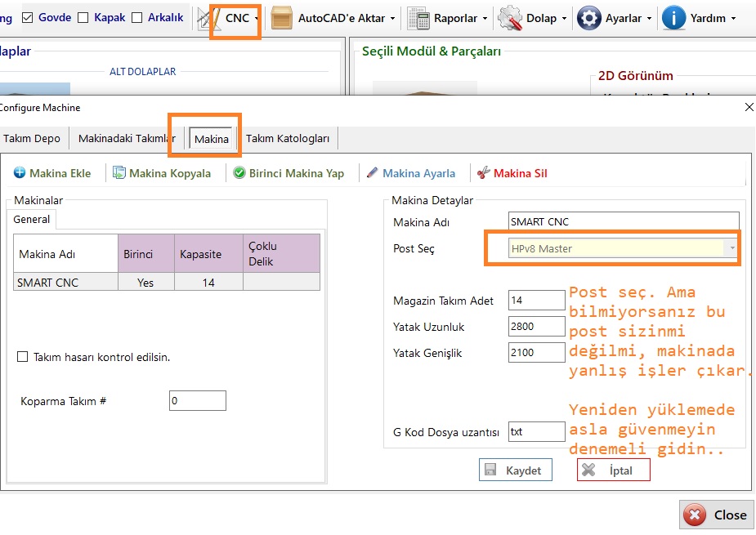
Task: Tick the Kapak checkbox
Action: tap(83, 17)
